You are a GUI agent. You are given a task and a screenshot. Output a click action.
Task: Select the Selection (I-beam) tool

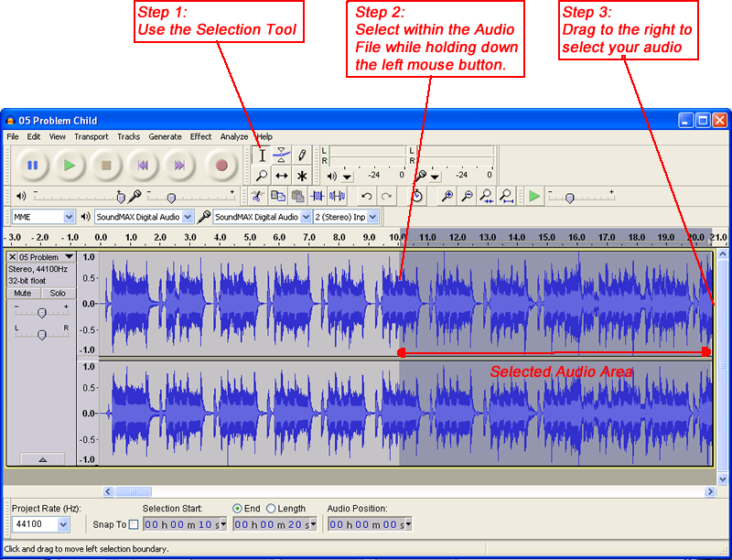tap(262, 156)
